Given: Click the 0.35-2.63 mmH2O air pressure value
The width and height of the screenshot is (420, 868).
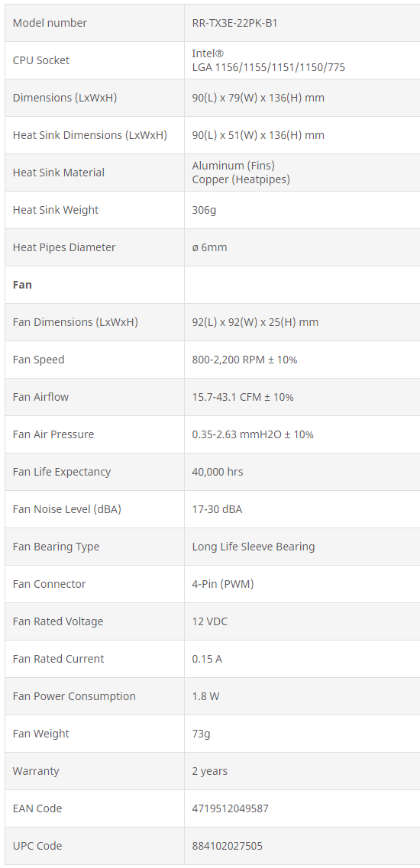Looking at the screenshot, I should [x=253, y=434].
